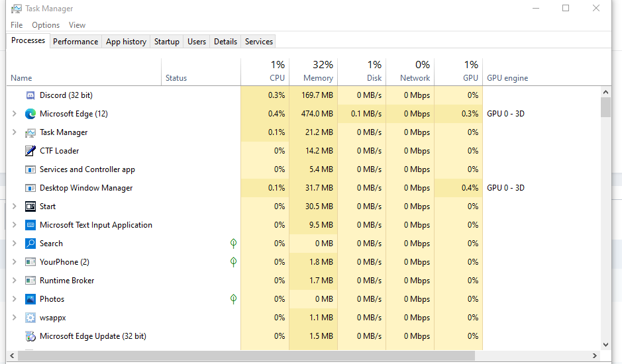Sort processes by Disk column
Viewport: 622px width, 364px height.
362,71
